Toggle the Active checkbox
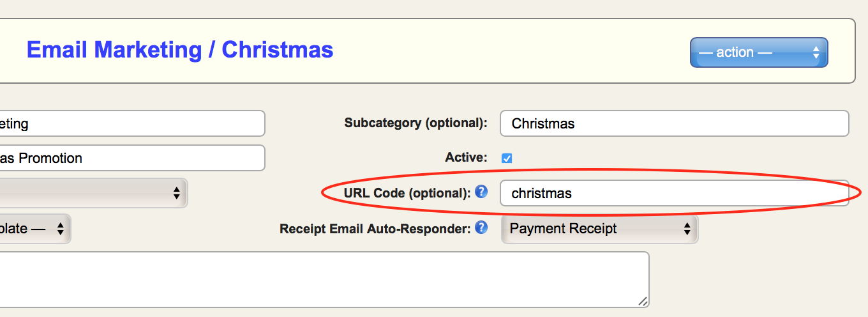 tap(507, 158)
